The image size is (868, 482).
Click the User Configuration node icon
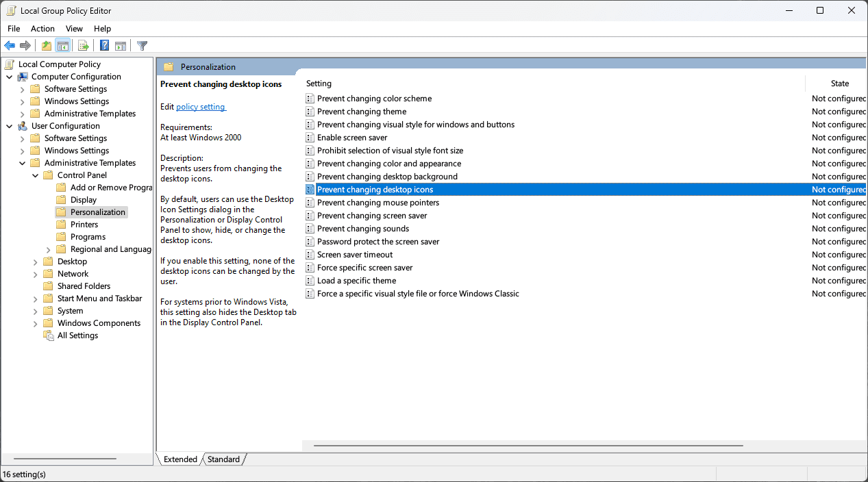23,126
